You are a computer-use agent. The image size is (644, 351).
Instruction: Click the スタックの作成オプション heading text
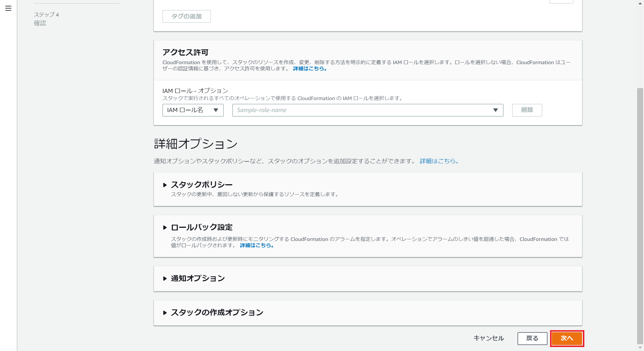tap(217, 313)
